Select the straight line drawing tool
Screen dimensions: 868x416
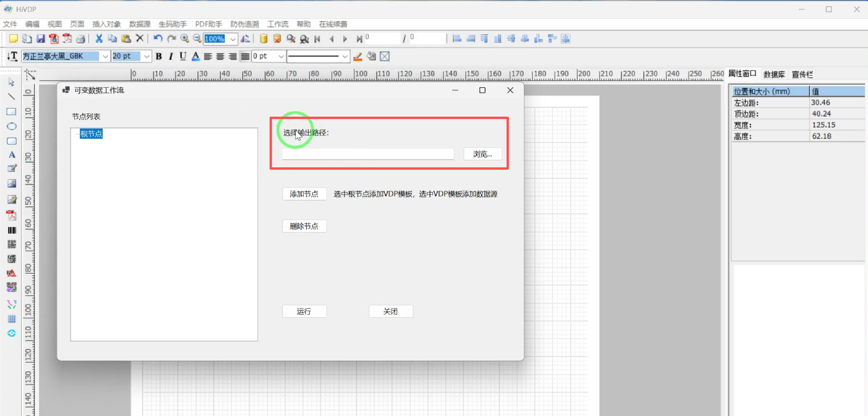[12, 97]
